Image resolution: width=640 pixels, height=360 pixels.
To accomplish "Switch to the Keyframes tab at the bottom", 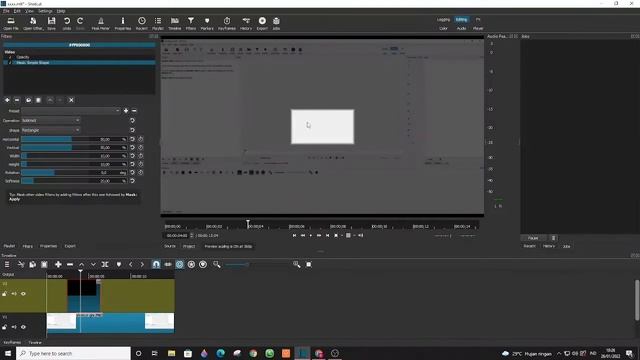I will tap(12, 342).
